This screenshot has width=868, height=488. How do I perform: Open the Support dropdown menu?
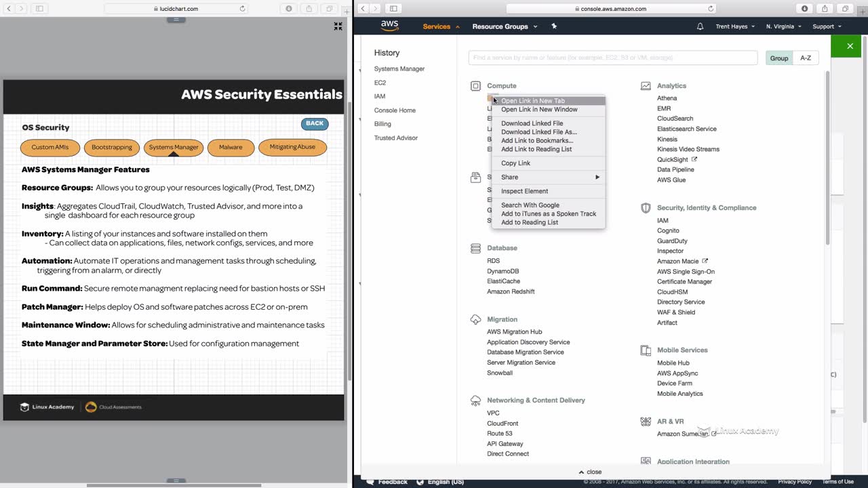coord(827,26)
